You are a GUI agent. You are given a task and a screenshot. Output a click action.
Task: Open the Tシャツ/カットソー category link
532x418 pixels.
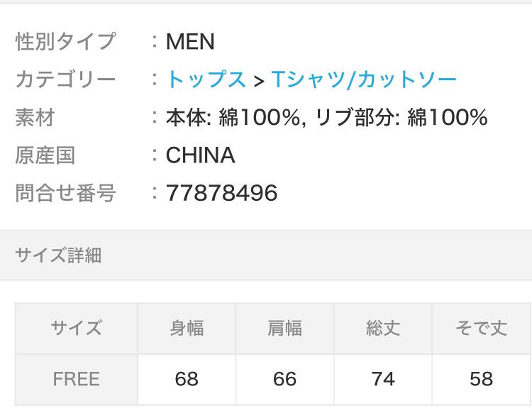click(364, 79)
